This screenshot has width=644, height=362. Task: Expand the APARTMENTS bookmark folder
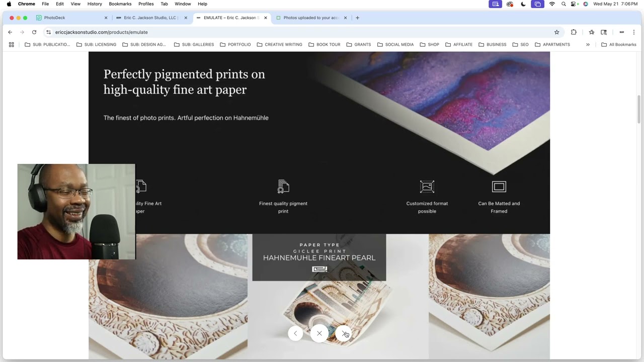point(552,44)
